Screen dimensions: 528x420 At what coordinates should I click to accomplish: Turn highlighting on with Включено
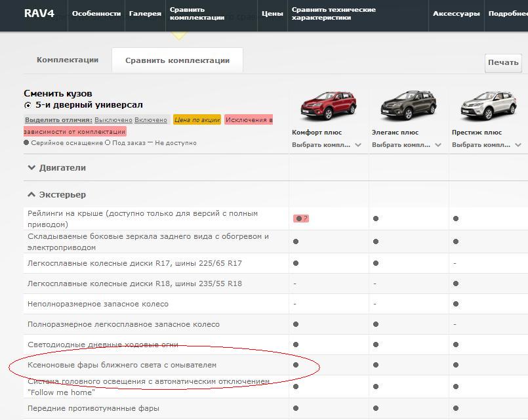[151, 120]
